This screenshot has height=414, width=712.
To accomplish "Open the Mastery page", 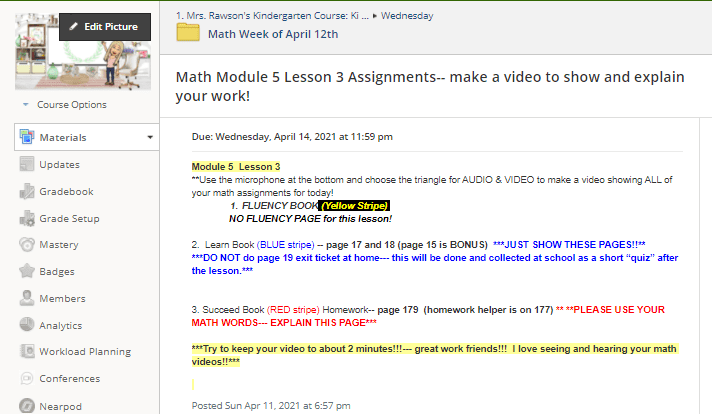I will [x=59, y=245].
